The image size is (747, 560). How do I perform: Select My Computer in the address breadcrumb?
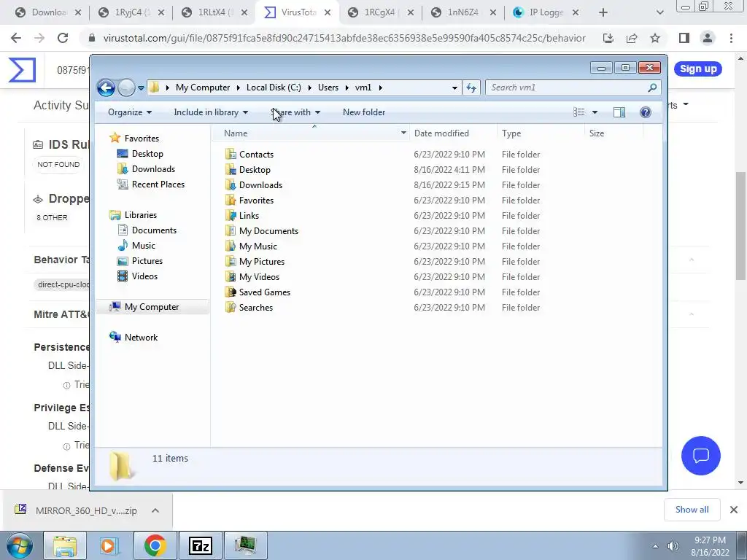pyautogui.click(x=203, y=87)
